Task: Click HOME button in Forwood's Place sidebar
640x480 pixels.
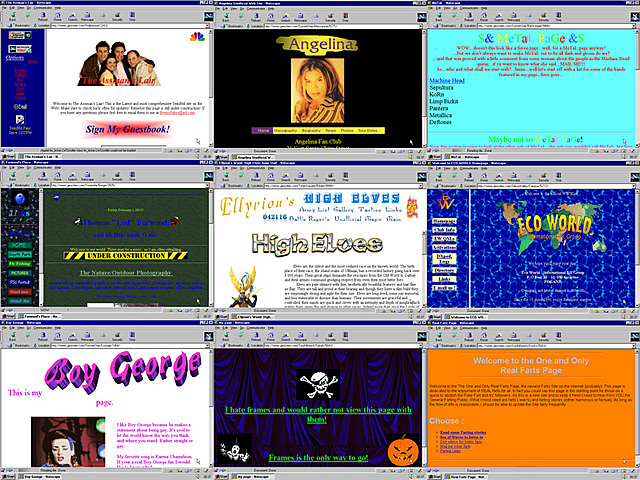Action: pyautogui.click(x=20, y=245)
